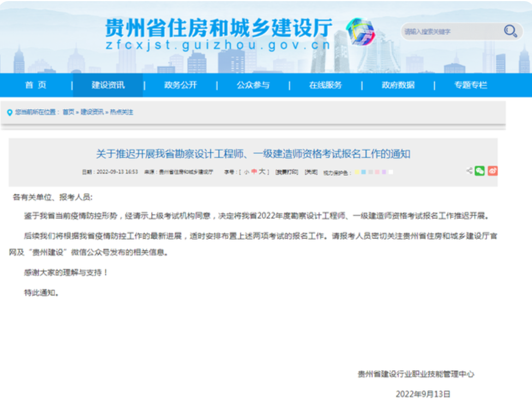Screen dimensions: 532x410
Task: Share article via WeChat icon
Action: pos(480,171)
